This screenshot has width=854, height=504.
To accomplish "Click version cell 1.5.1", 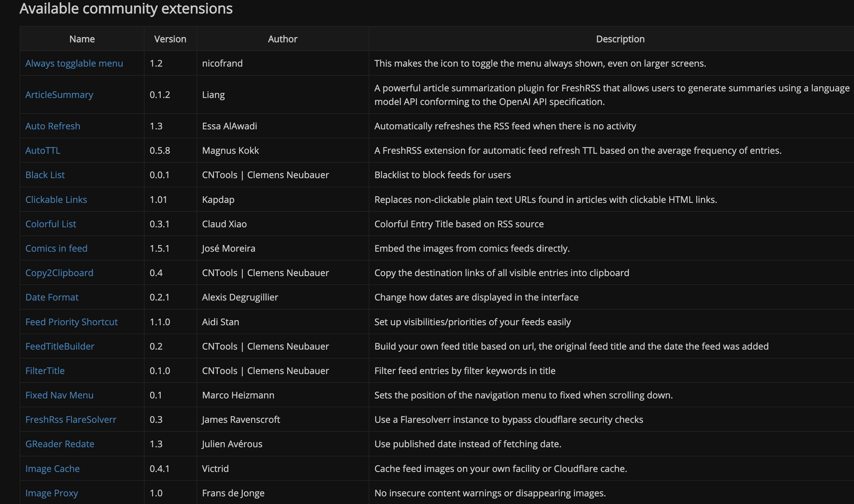I will [x=159, y=248].
